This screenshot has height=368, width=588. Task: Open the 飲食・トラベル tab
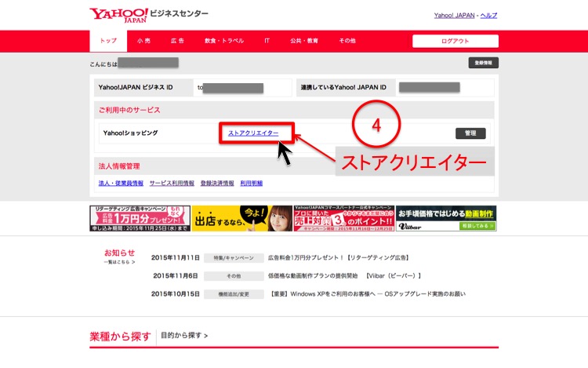click(224, 41)
